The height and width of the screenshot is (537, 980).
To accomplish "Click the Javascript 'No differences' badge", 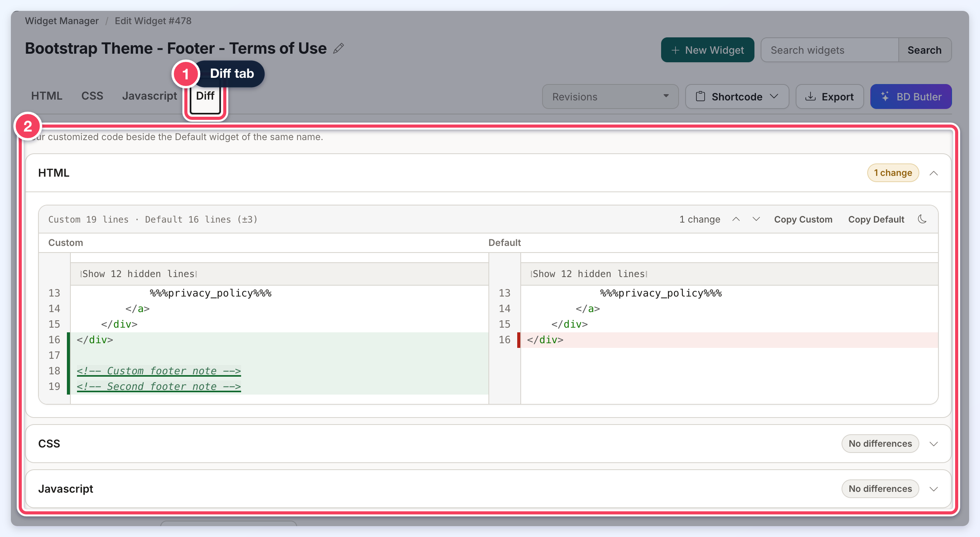I will click(880, 489).
